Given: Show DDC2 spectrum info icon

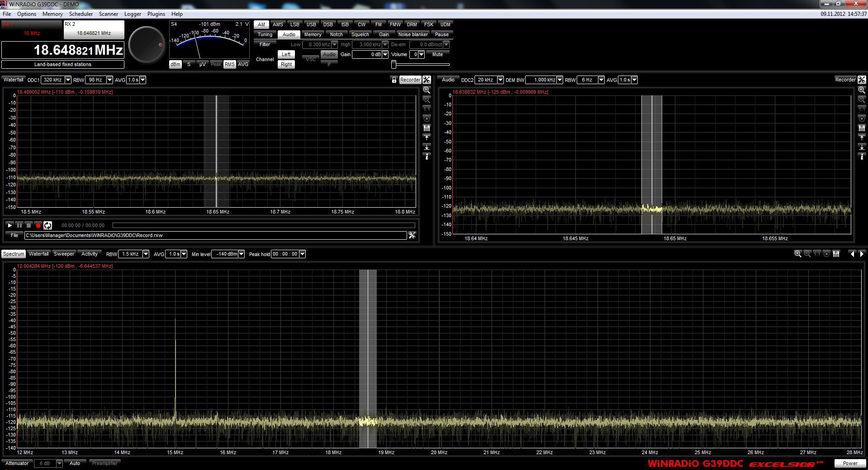Looking at the screenshot, I should tap(862, 157).
